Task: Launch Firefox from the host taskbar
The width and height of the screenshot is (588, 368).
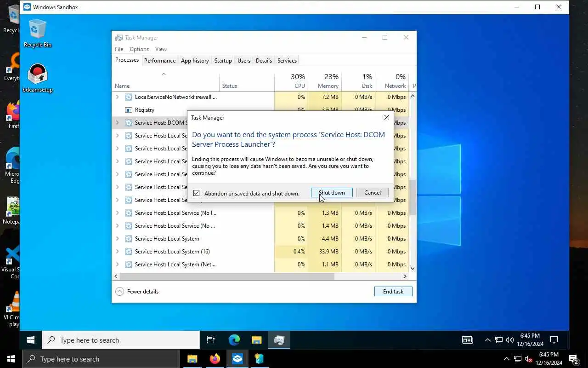Action: point(215,359)
